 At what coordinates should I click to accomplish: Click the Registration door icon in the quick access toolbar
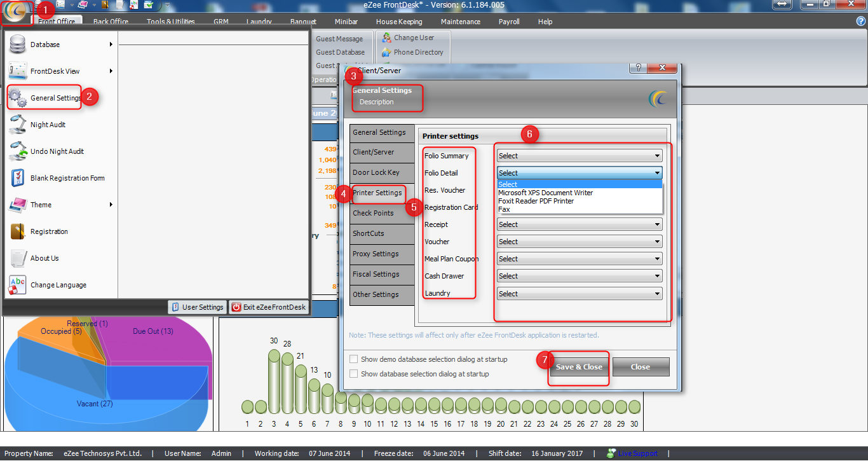click(x=105, y=4)
